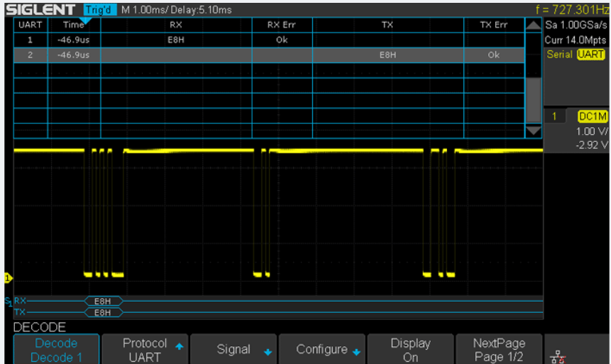
Task: Click the -2.92 V offset readout
Action: 592,145
